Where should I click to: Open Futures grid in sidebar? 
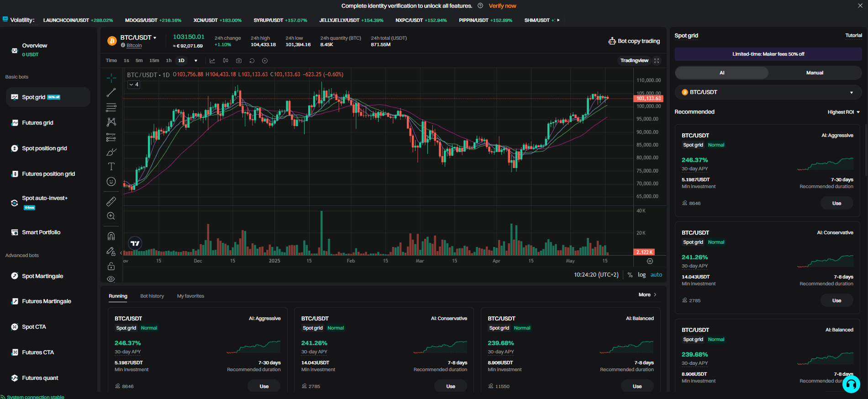pyautogui.click(x=37, y=123)
